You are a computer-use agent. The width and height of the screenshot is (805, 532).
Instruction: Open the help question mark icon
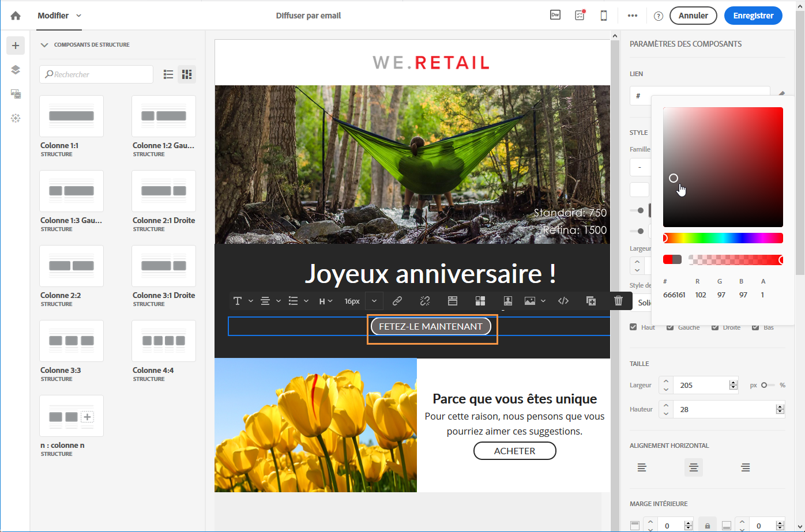[659, 16]
